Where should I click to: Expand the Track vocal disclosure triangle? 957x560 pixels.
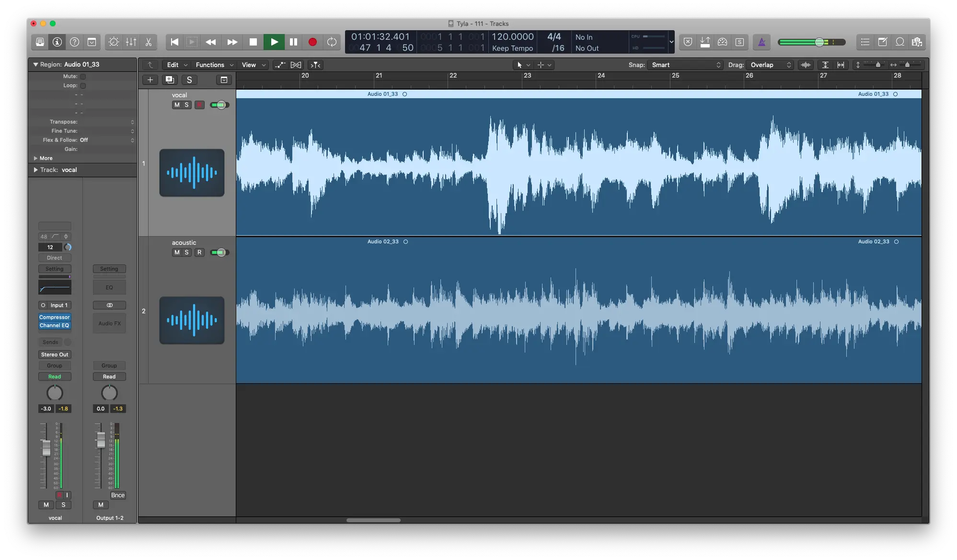point(35,170)
